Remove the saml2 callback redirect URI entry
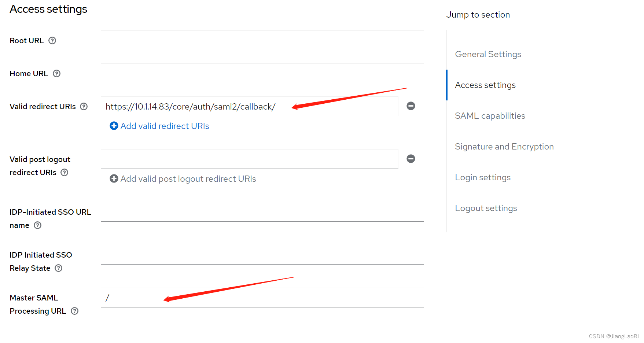This screenshot has width=644, height=343. point(411,106)
